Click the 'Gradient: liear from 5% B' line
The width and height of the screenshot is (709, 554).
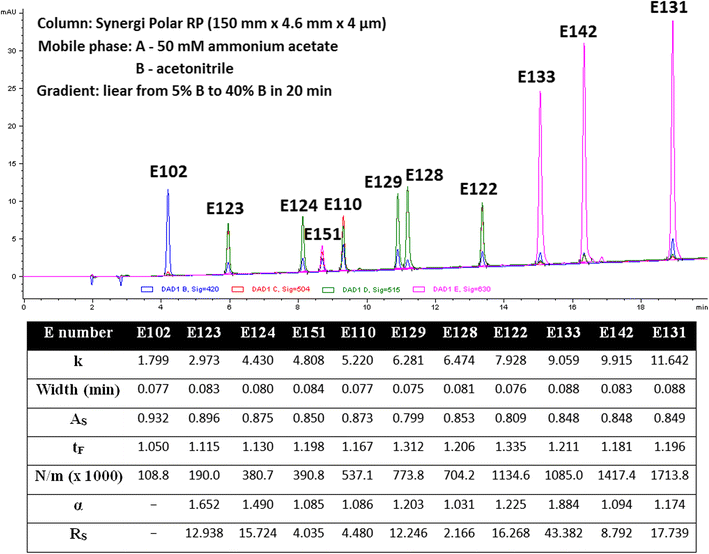click(x=184, y=91)
